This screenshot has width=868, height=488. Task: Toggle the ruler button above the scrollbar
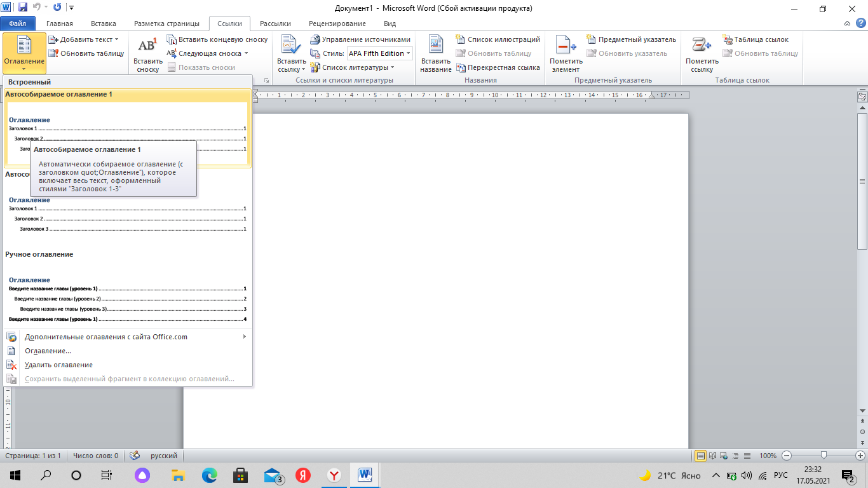pyautogui.click(x=862, y=97)
